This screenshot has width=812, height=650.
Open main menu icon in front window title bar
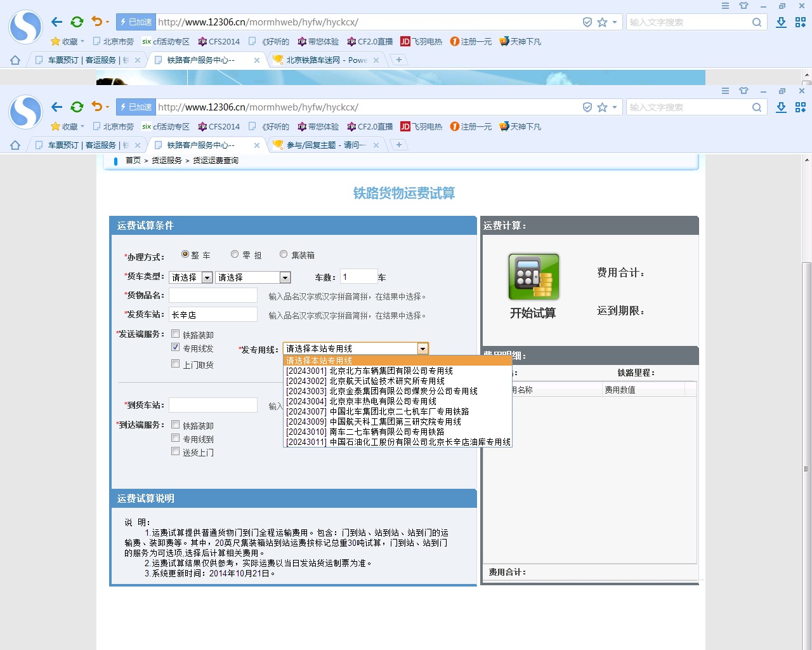(x=725, y=91)
